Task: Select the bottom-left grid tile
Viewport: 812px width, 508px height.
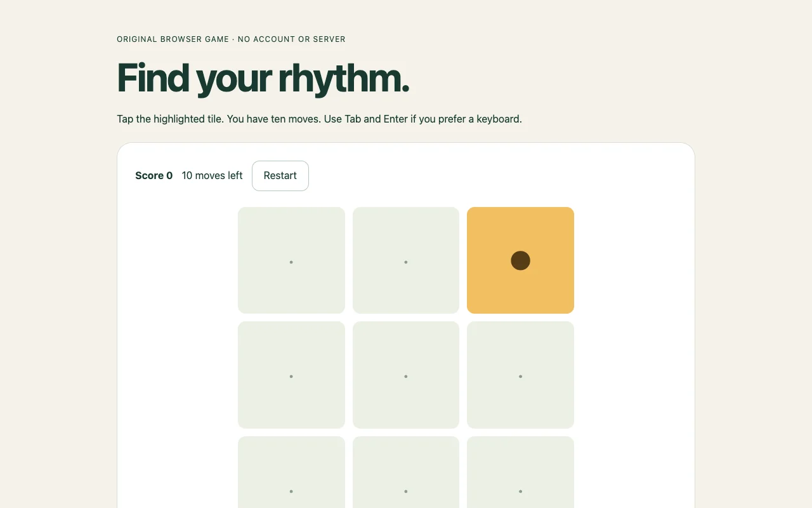Action: pos(291,472)
